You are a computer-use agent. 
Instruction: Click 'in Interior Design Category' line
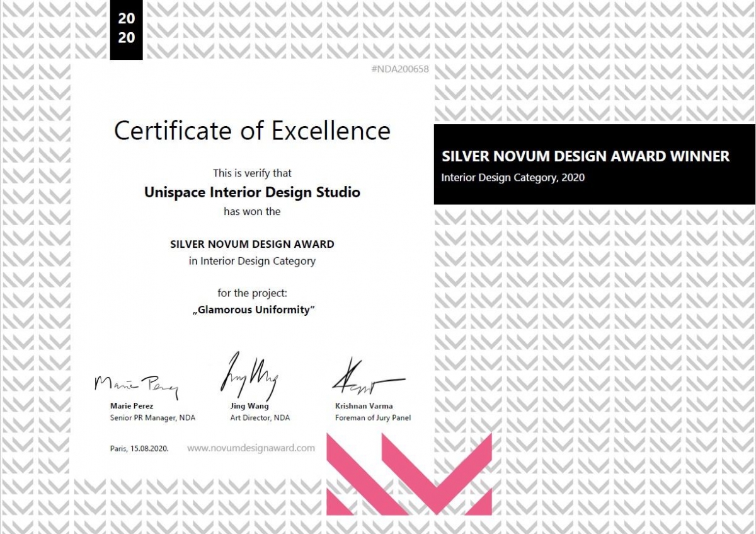tap(252, 261)
